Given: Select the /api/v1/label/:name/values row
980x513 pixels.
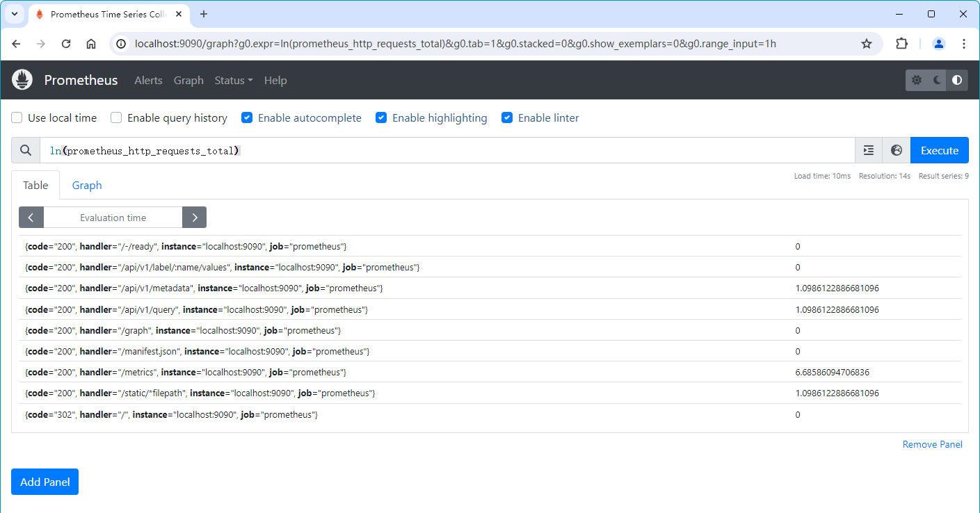Looking at the screenshot, I should (x=490, y=267).
